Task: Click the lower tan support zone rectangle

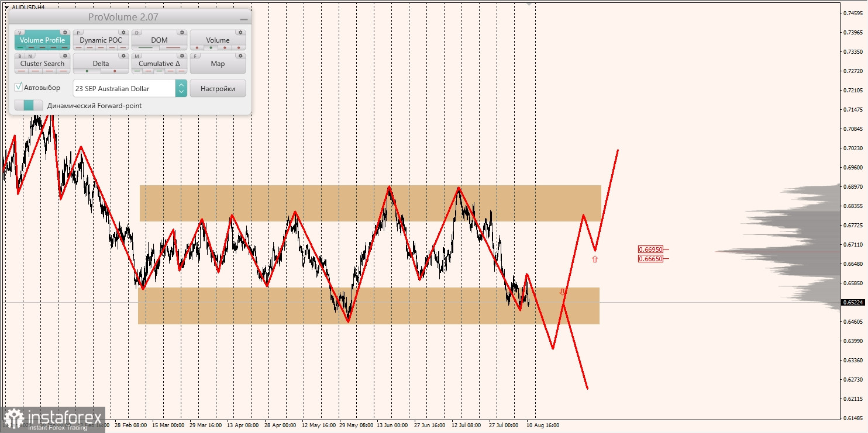Action: 368,306
